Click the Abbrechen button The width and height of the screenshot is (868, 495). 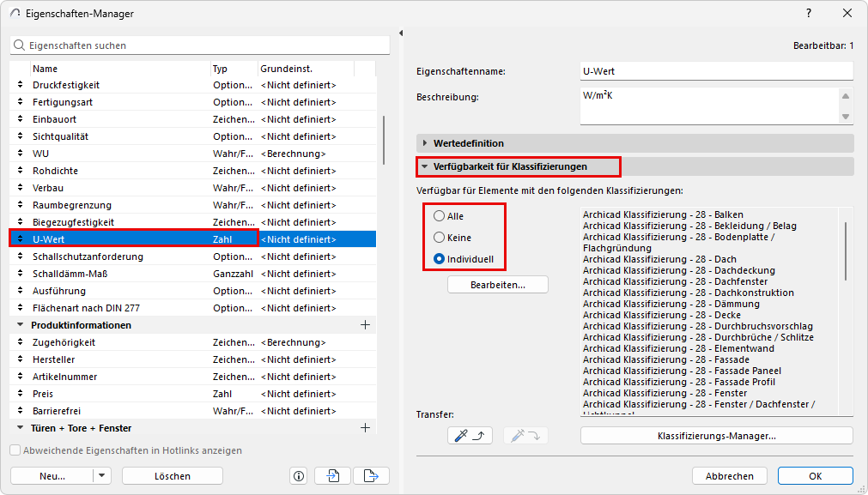pos(730,475)
